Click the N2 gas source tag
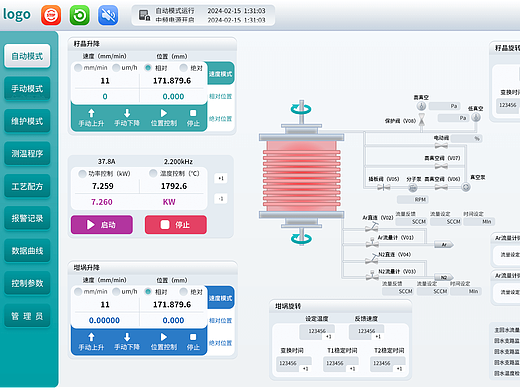 click(444, 277)
